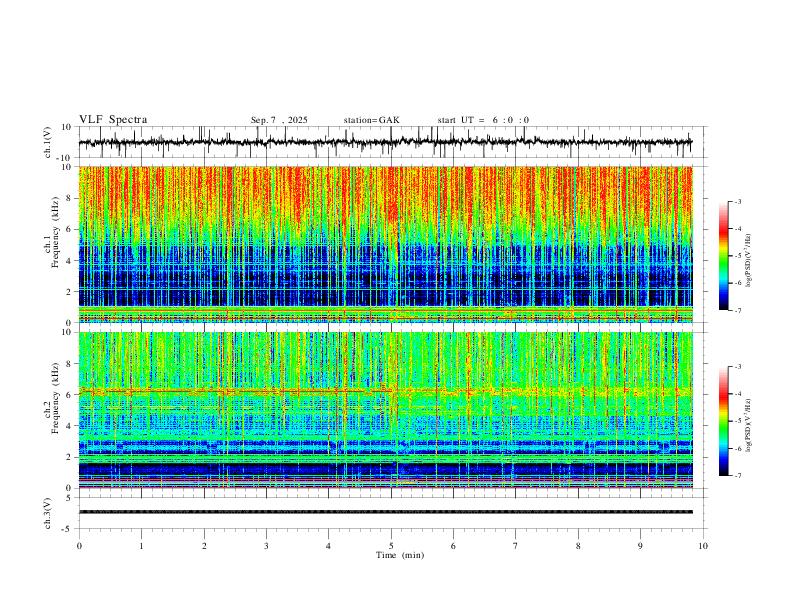
Task: Click the ch.1 spectrogram colorbar
Action: coord(723,256)
